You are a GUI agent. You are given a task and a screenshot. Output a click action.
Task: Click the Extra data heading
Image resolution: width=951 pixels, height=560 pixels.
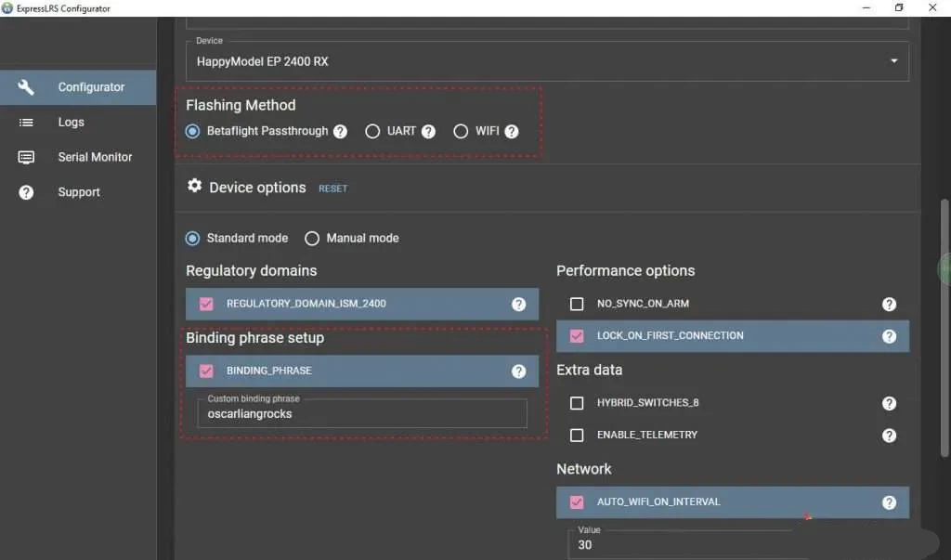[x=589, y=370]
